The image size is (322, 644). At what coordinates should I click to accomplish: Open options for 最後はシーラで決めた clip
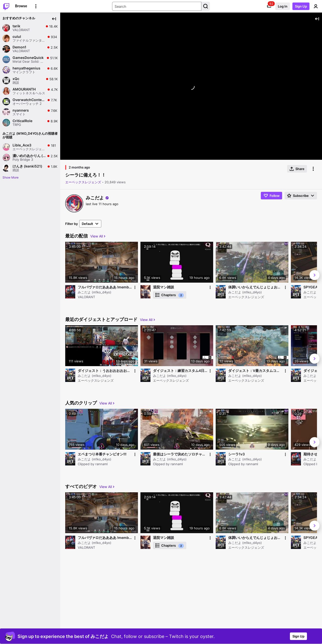(210, 454)
